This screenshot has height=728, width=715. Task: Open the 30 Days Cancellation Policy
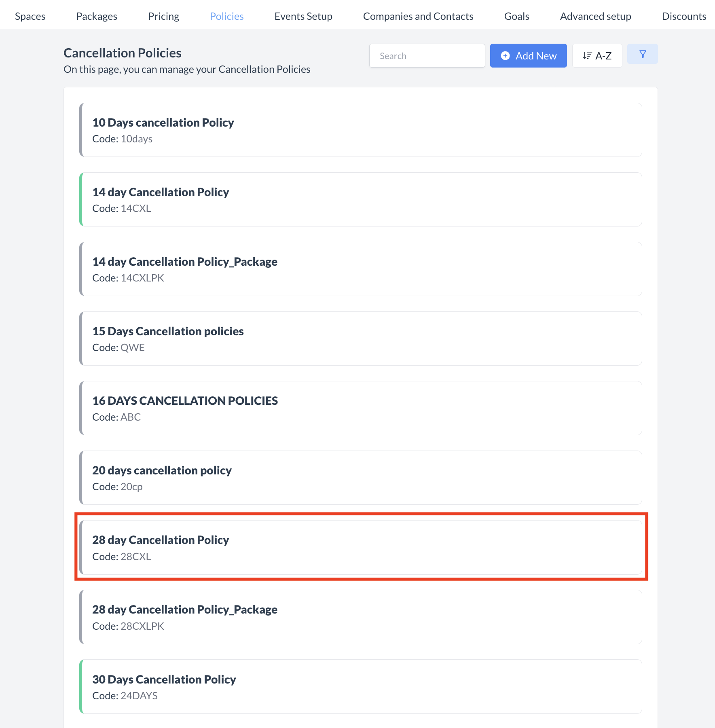tap(360, 686)
